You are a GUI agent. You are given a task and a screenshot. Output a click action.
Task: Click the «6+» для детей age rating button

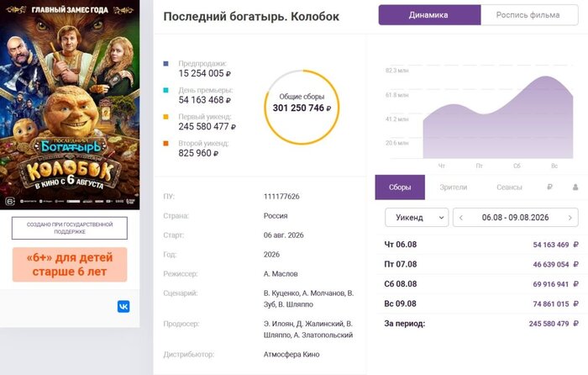pos(70,265)
